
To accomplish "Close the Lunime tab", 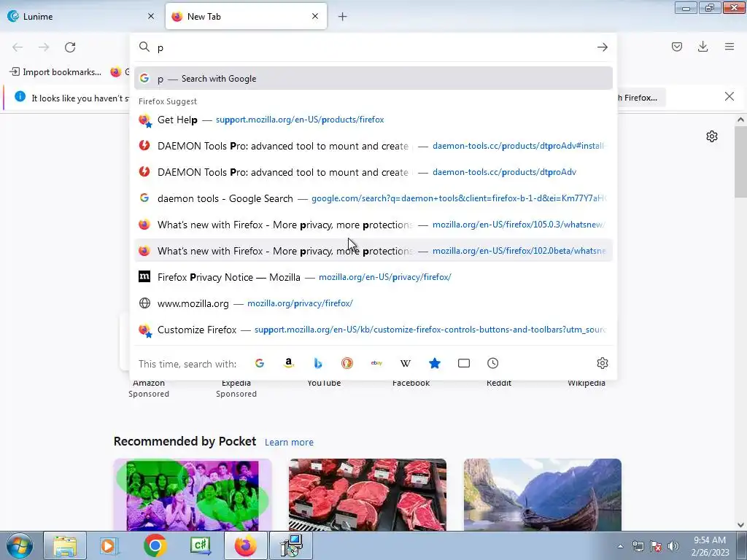I will pyautogui.click(x=151, y=16).
